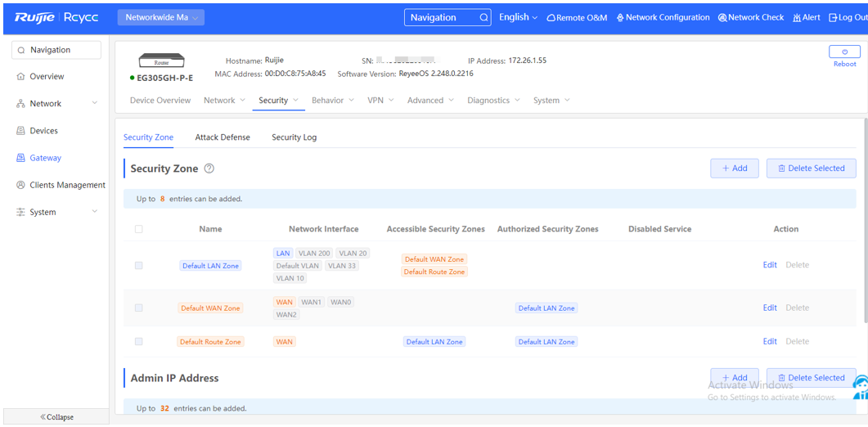This screenshot has width=868, height=427.
Task: Click the VLAN 200 interface tag
Action: pyautogui.click(x=314, y=253)
